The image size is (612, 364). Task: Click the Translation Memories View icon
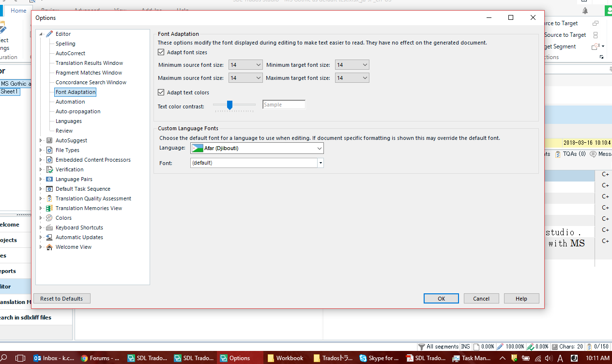[x=49, y=208]
